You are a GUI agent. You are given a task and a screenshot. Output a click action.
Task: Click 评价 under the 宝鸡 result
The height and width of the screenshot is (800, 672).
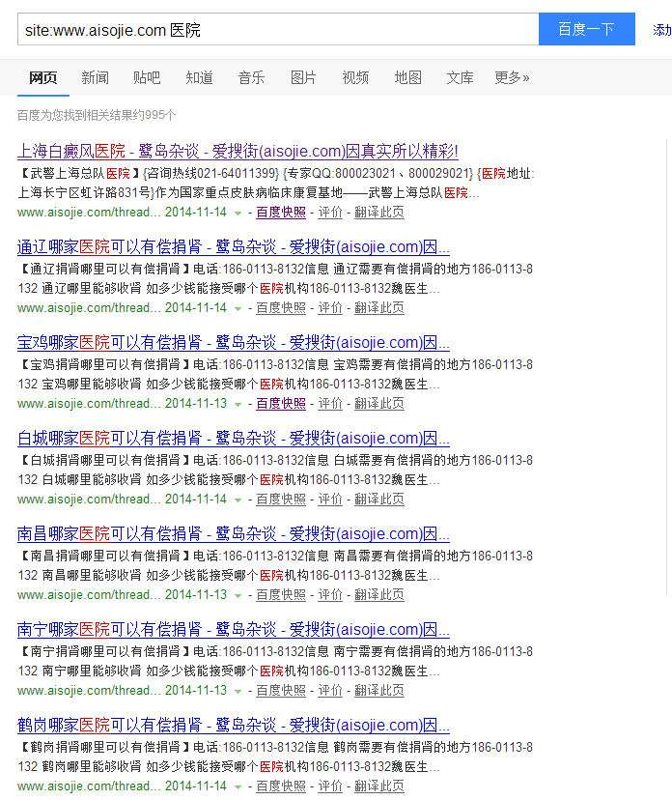pyautogui.click(x=330, y=404)
